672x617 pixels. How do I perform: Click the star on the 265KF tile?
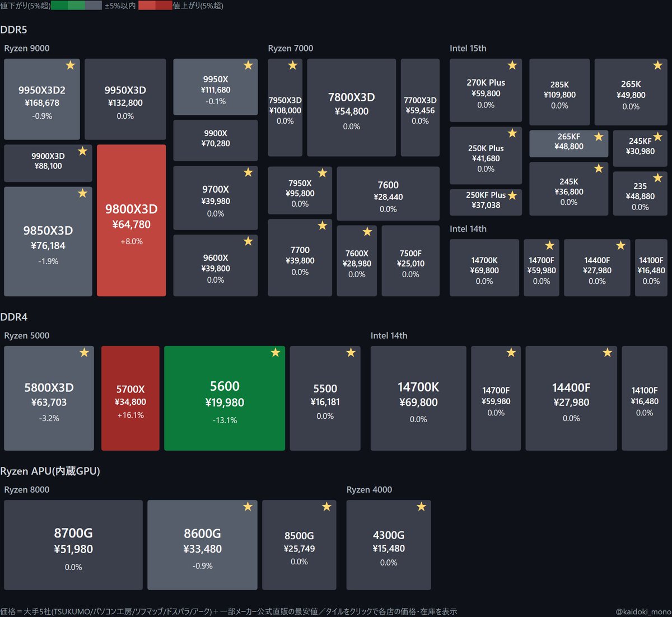pyautogui.click(x=599, y=137)
